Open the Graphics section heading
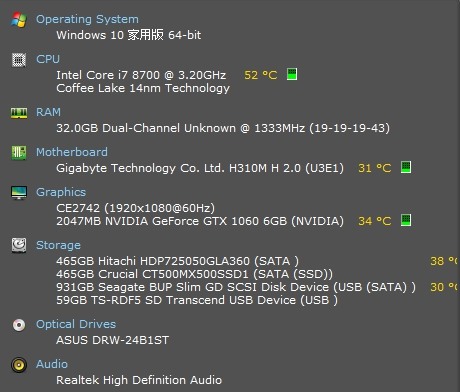This screenshot has width=460, height=392. coord(61,192)
